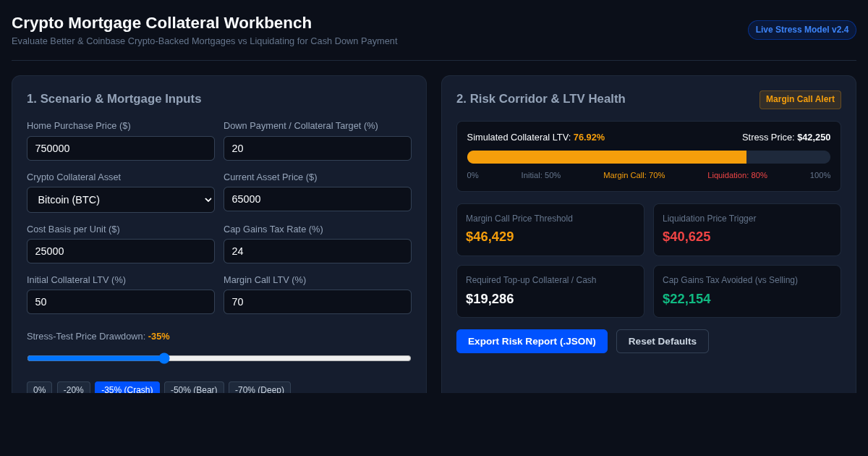Screen dimensions: 868x456
Task: Click the -35% drawdown value label
Action: [x=159, y=336]
